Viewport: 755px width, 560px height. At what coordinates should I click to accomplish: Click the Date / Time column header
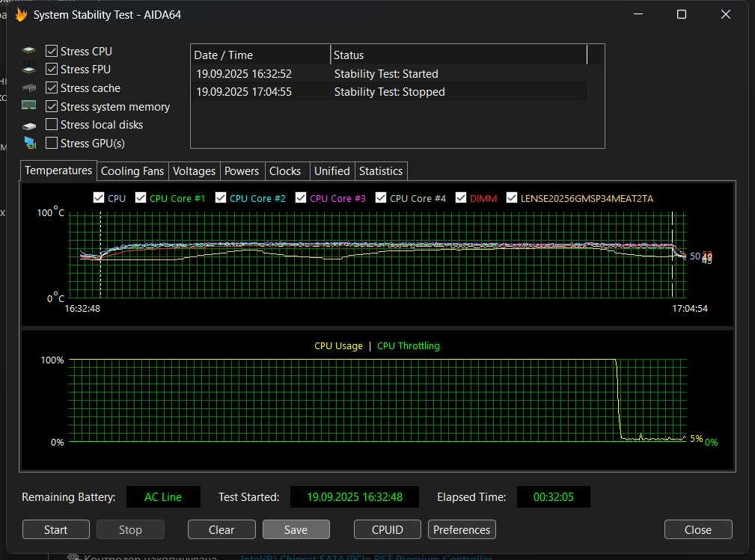coord(260,55)
